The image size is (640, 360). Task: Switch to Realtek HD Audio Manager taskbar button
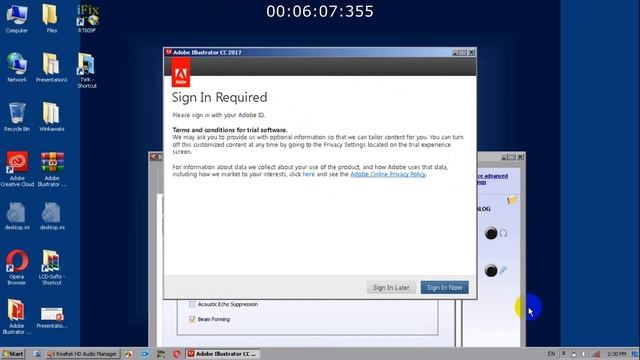coord(82,354)
